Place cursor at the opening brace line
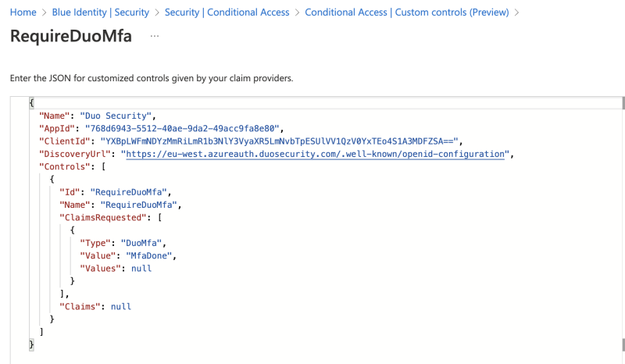 click(32, 103)
